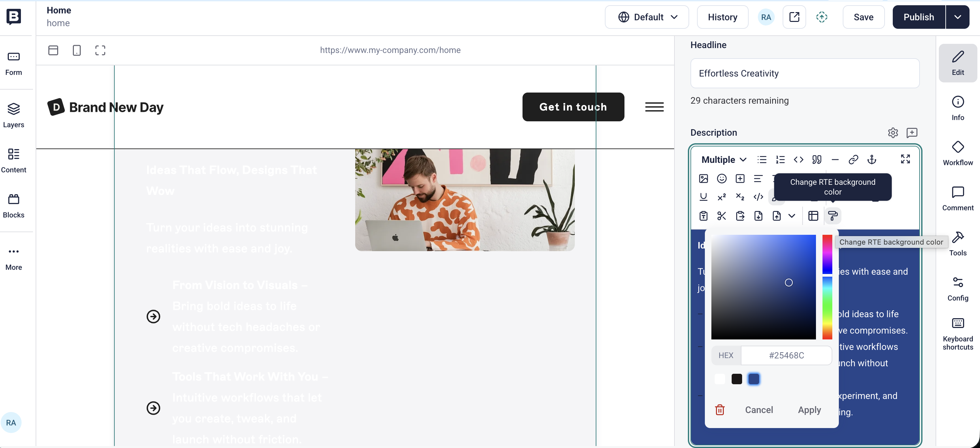Click the HEX color value field
Image resolution: width=980 pixels, height=448 pixels.
click(x=786, y=355)
